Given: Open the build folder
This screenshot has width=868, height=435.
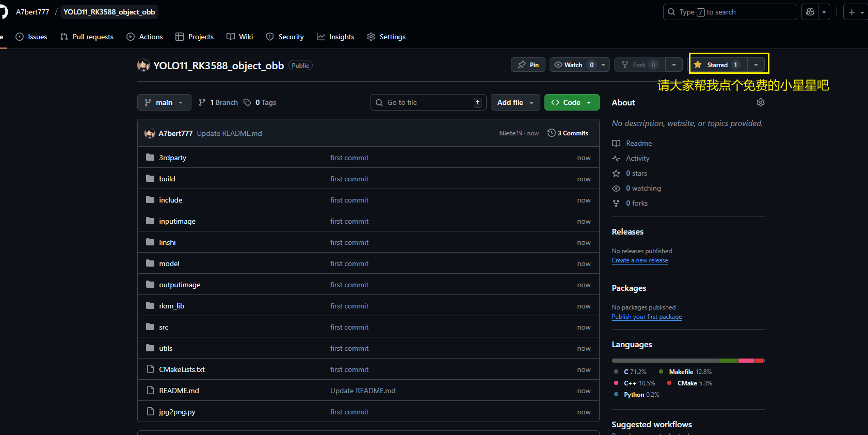Looking at the screenshot, I should [167, 179].
